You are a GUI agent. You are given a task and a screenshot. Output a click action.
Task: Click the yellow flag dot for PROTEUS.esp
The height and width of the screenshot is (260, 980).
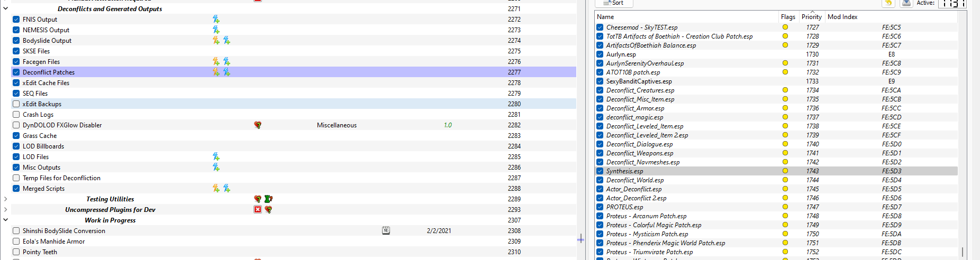[x=785, y=207]
